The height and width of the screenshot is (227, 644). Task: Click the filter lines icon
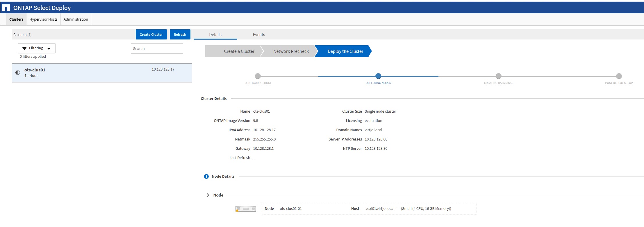pos(24,48)
